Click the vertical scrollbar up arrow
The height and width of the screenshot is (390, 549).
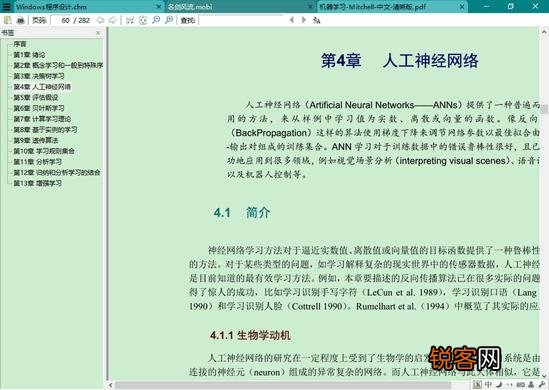(544, 32)
